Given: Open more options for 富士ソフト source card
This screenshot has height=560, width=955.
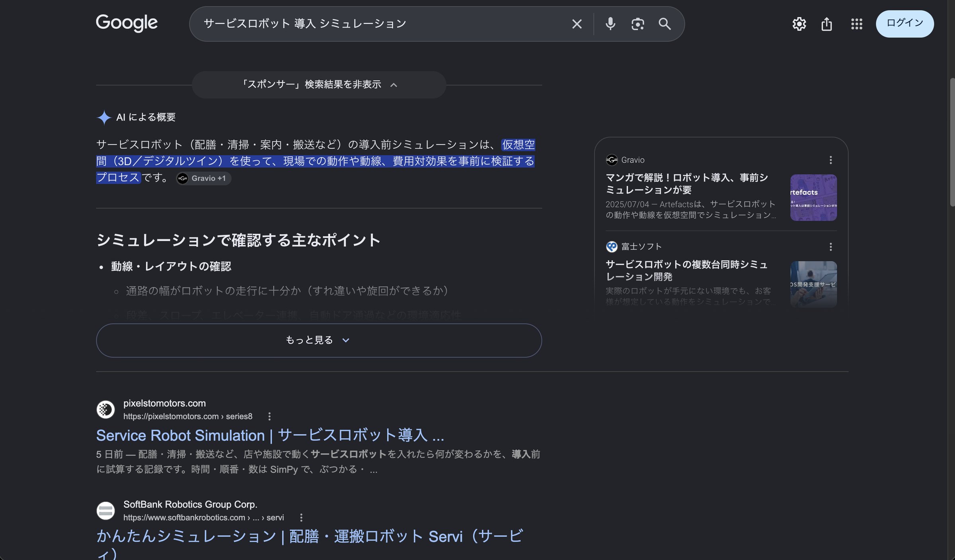Looking at the screenshot, I should pos(830,247).
